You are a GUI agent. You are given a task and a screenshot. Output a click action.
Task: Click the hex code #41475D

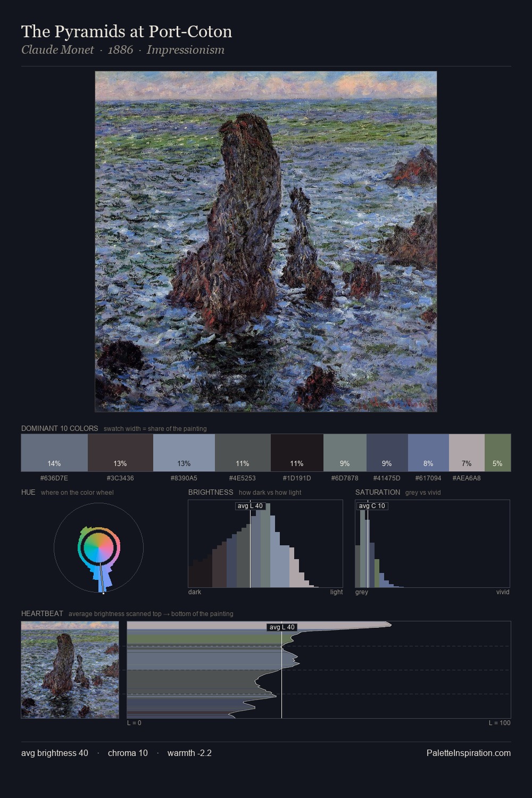[x=387, y=478]
